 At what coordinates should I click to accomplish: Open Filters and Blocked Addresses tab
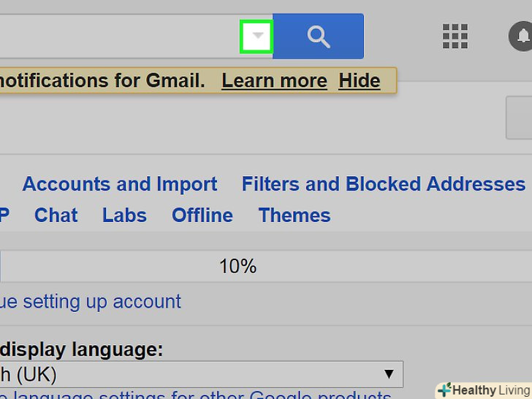coord(384,184)
